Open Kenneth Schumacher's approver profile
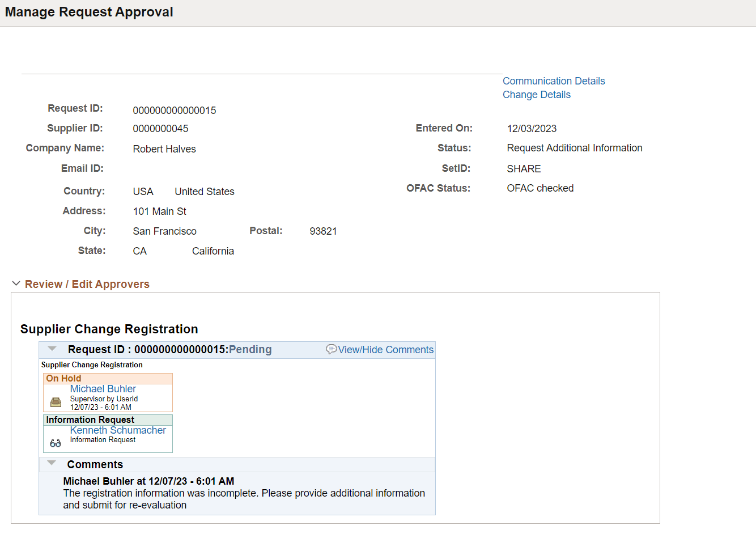This screenshot has height=534, width=756. [x=118, y=430]
